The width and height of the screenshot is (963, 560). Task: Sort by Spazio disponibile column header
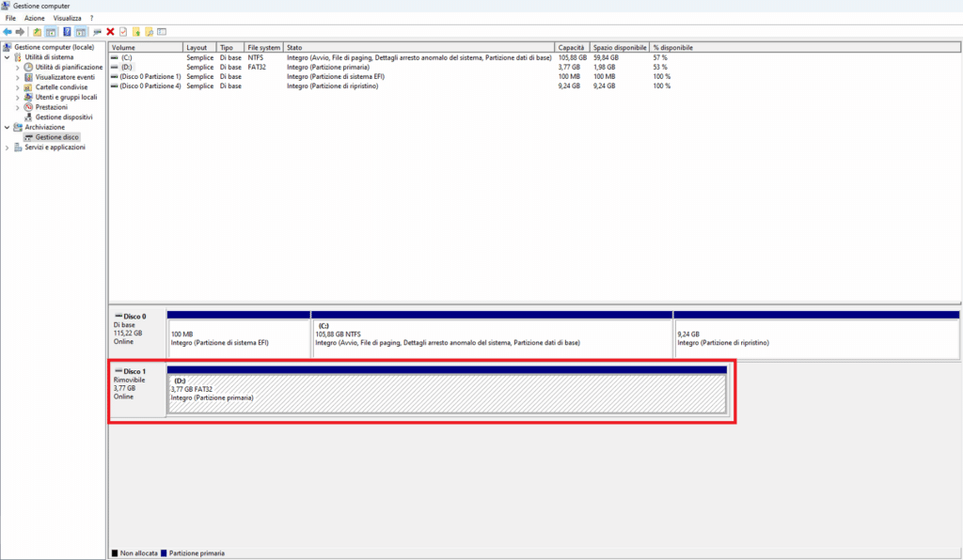(620, 47)
